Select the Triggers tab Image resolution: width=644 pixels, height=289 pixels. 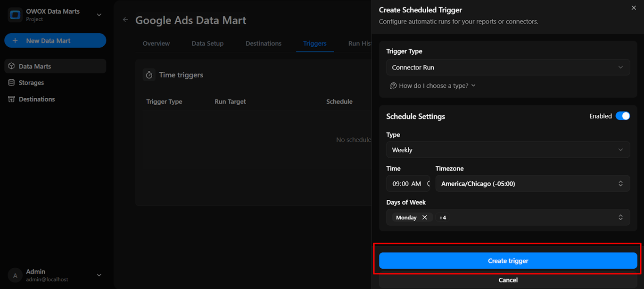pyautogui.click(x=315, y=43)
